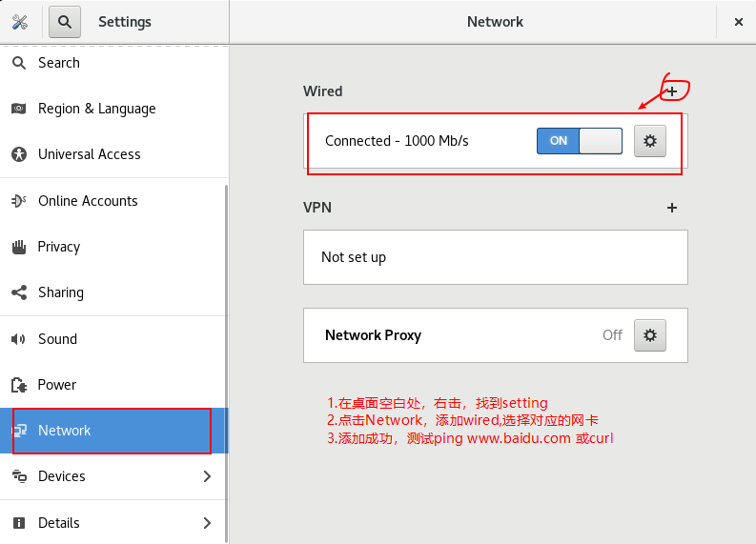The width and height of the screenshot is (756, 544).
Task: Click the Network Proxy Off status
Action: (x=612, y=335)
